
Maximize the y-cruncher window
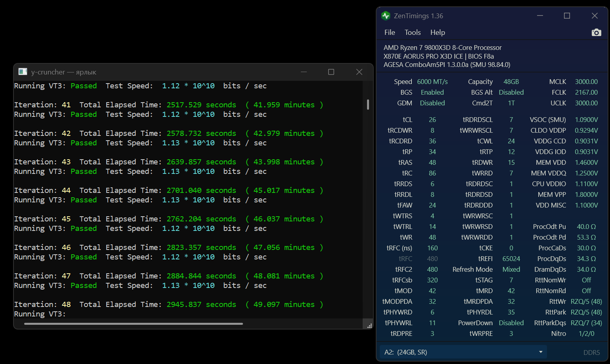(x=331, y=72)
